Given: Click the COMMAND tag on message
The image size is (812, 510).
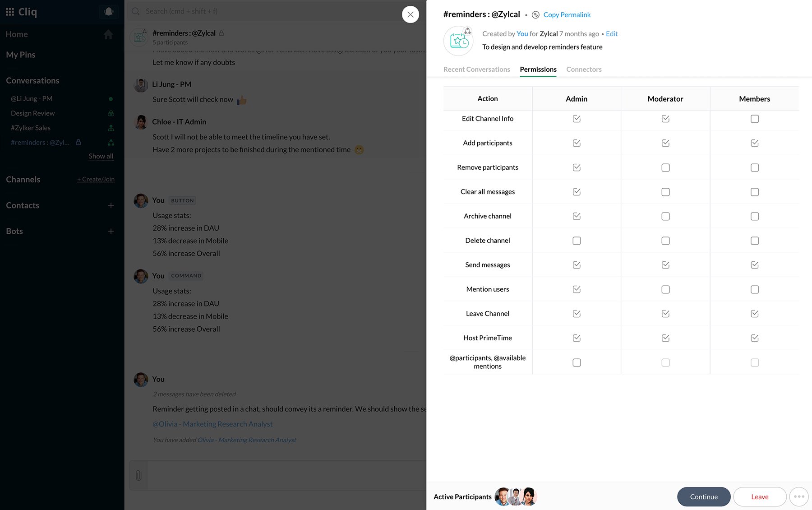Looking at the screenshot, I should [186, 276].
